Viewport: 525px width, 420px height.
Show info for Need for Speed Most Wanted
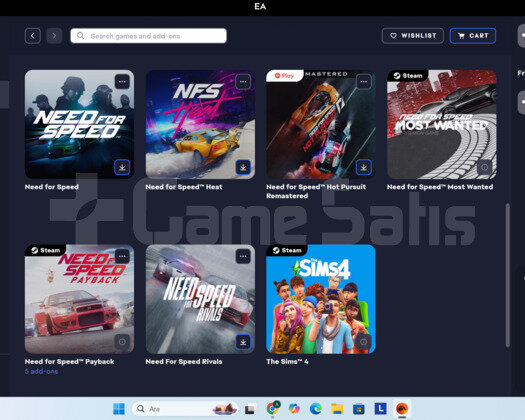point(484,167)
